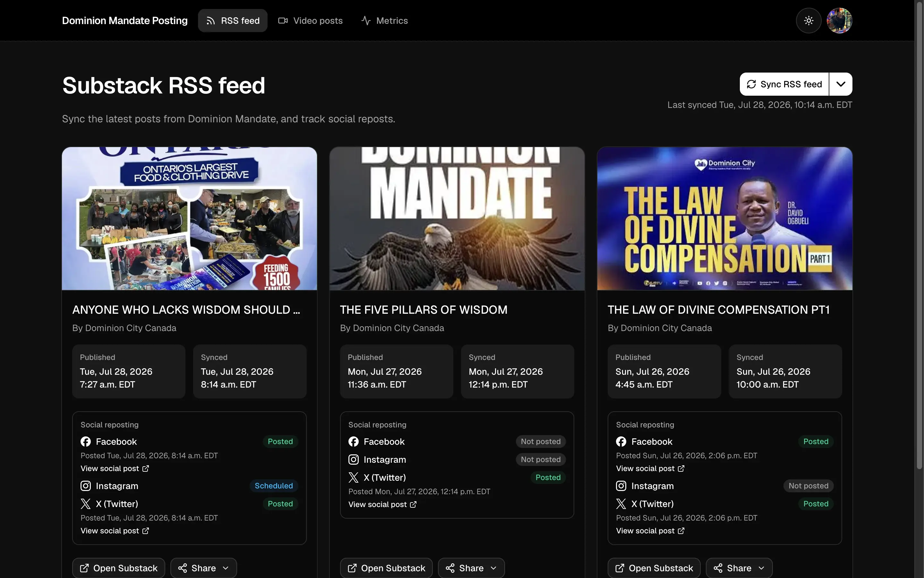Image resolution: width=924 pixels, height=578 pixels.
Task: Click Facebook icon in LAW OF DIVINE COMPENSATION card
Action: point(621,442)
